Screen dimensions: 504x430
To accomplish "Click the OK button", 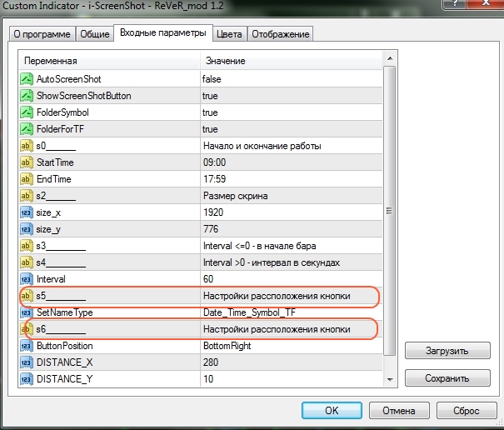I will tap(332, 410).
